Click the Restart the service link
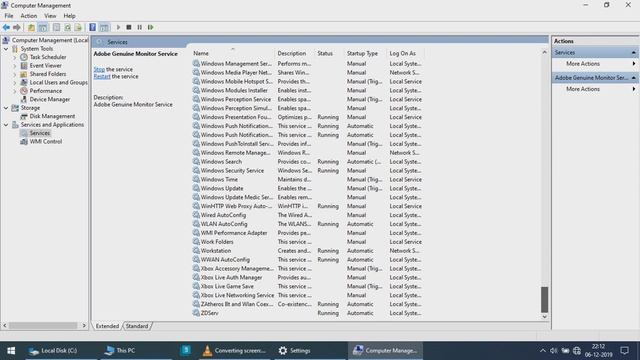Screen dimensions: 640x360 [102, 76]
